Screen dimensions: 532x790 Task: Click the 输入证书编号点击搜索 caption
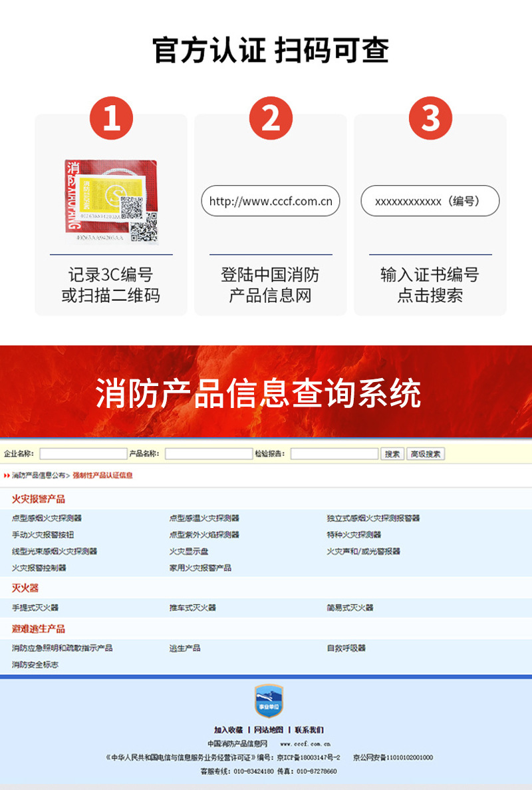(x=430, y=285)
